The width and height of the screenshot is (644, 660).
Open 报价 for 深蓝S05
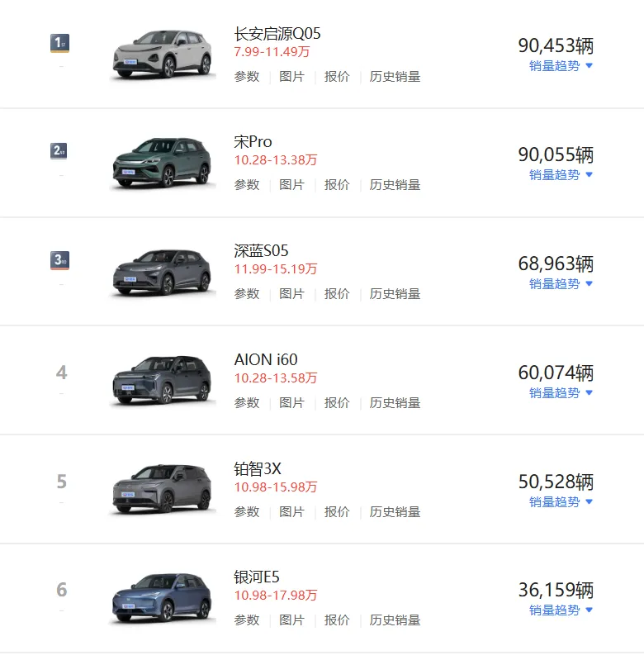tap(337, 294)
